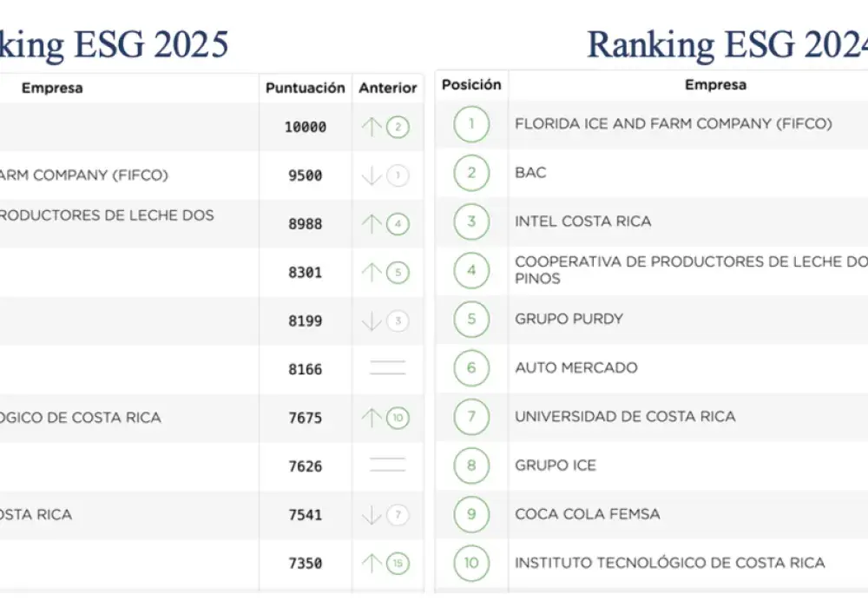Click the Anterior column header

[388, 88]
